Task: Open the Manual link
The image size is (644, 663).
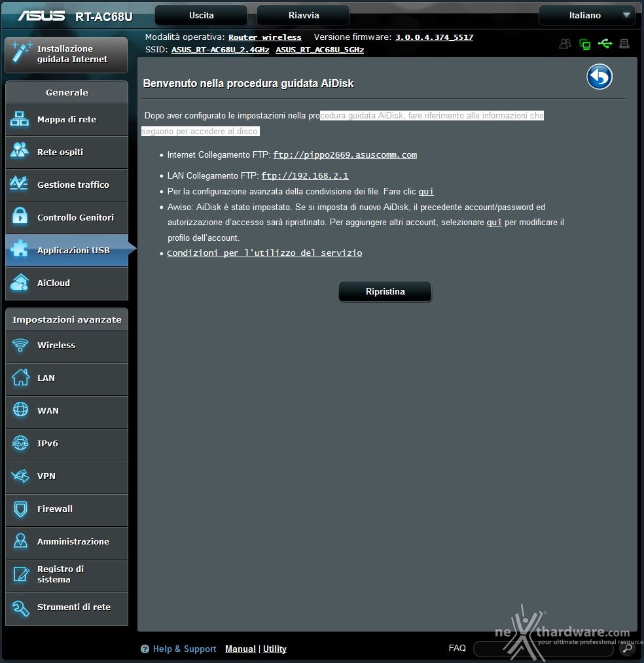Action: point(240,649)
